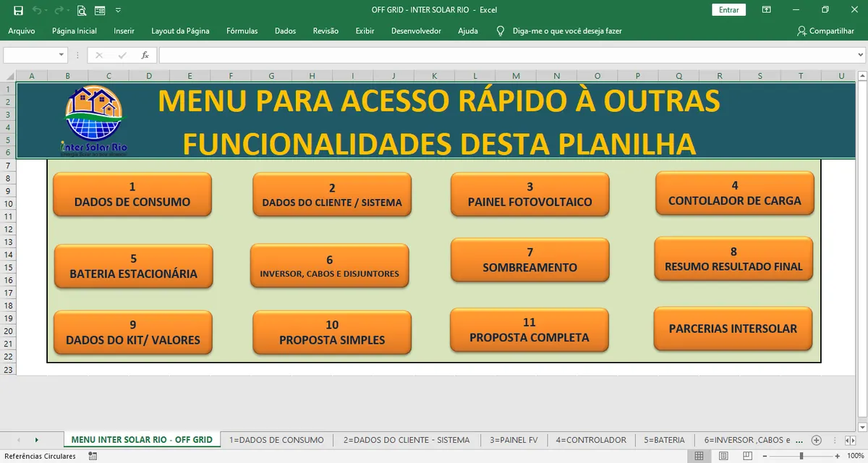Click the Insert Function fx icon

click(145, 55)
